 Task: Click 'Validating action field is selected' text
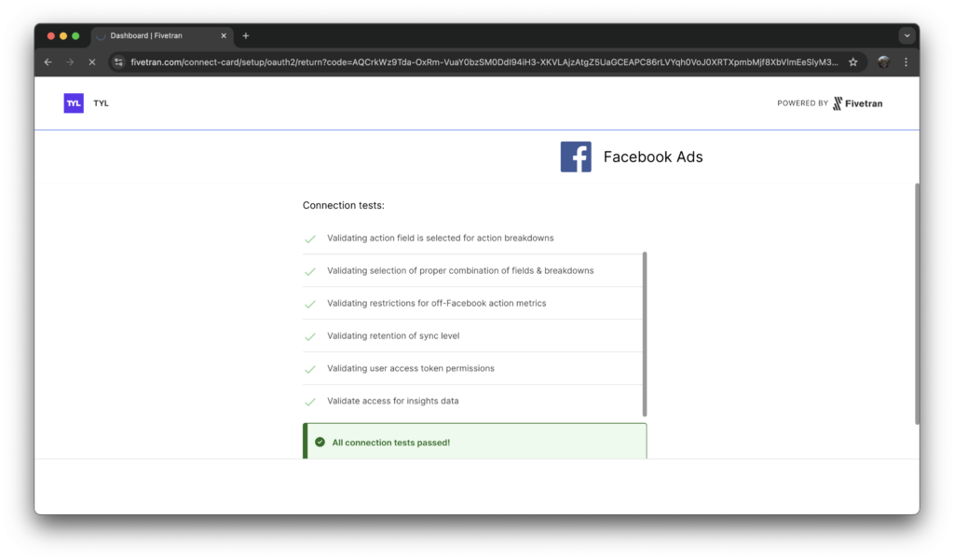click(x=441, y=238)
